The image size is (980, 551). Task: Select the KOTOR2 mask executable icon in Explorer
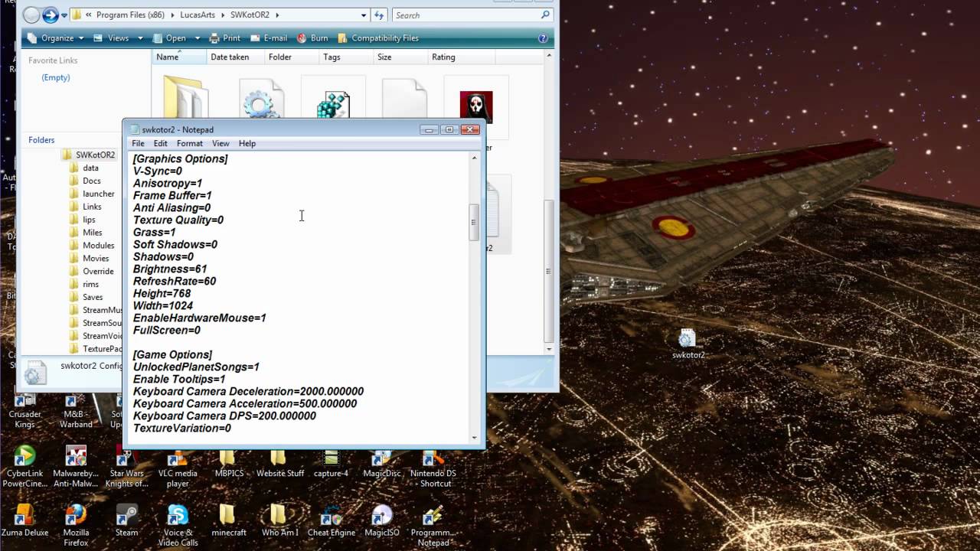[475, 107]
